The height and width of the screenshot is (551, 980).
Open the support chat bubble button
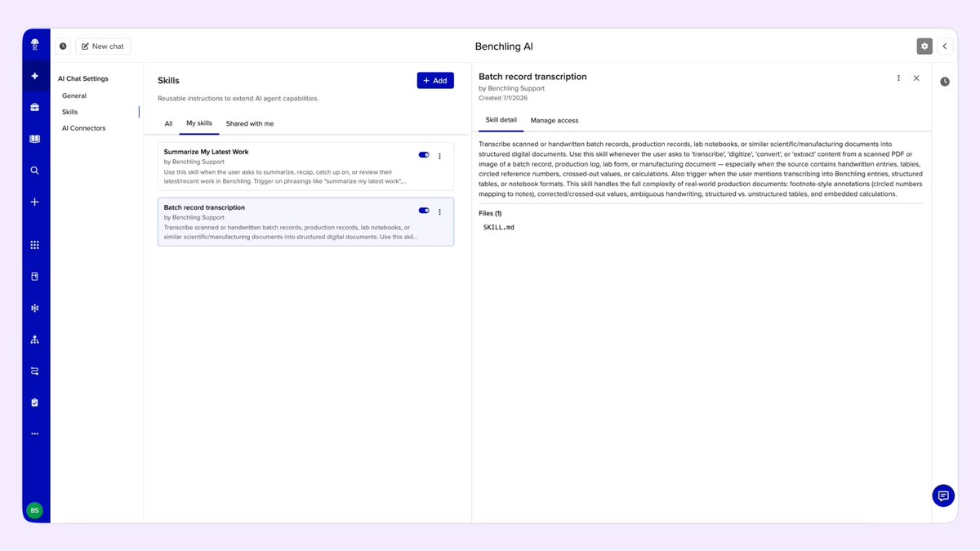(x=943, y=495)
